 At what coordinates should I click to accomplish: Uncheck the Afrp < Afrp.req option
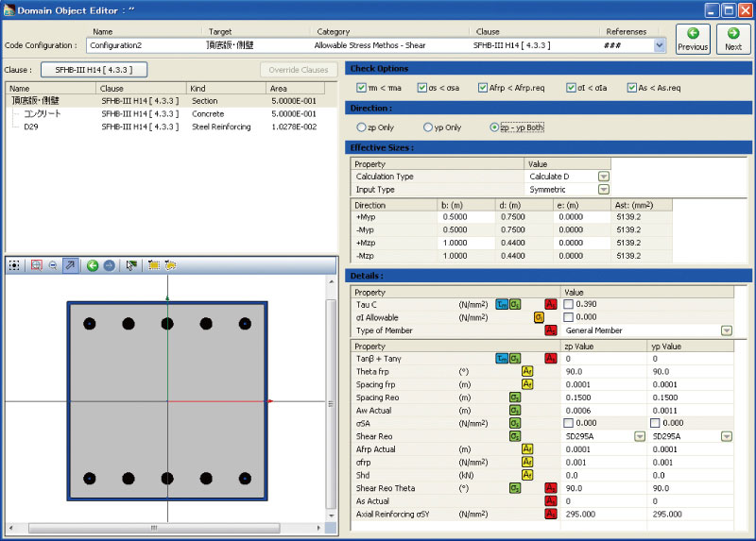(x=483, y=88)
